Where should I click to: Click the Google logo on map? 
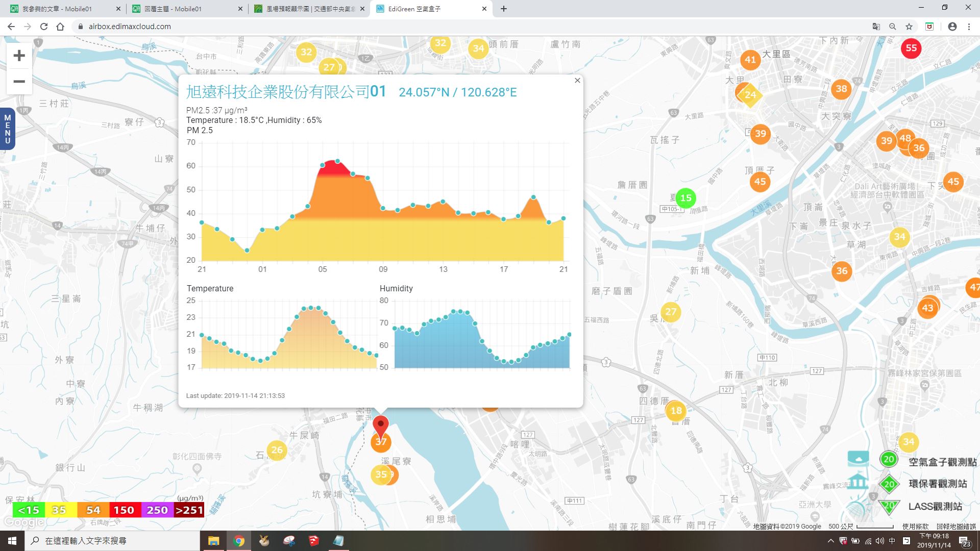23,522
